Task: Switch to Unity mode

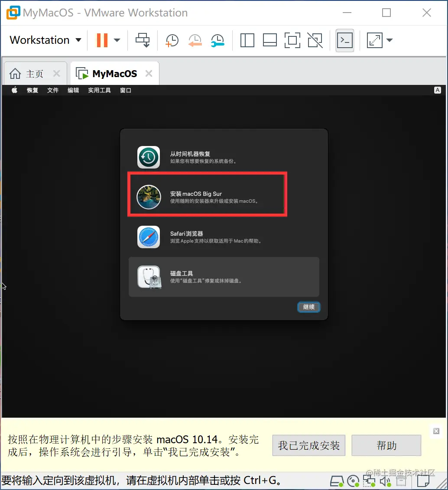Action: pyautogui.click(x=315, y=40)
